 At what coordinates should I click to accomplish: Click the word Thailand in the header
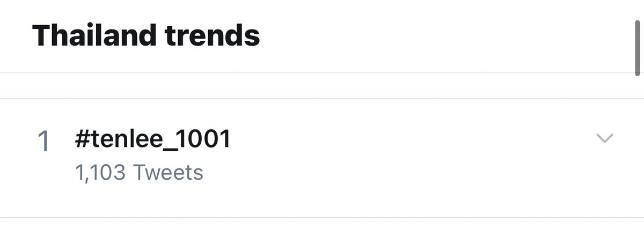point(86,36)
